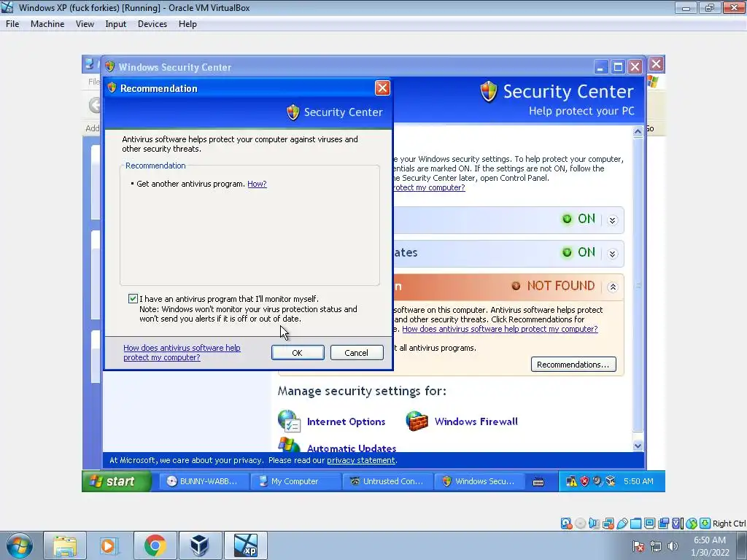Click the Security Center scroll down arrow
The image size is (747, 560).
point(638,446)
